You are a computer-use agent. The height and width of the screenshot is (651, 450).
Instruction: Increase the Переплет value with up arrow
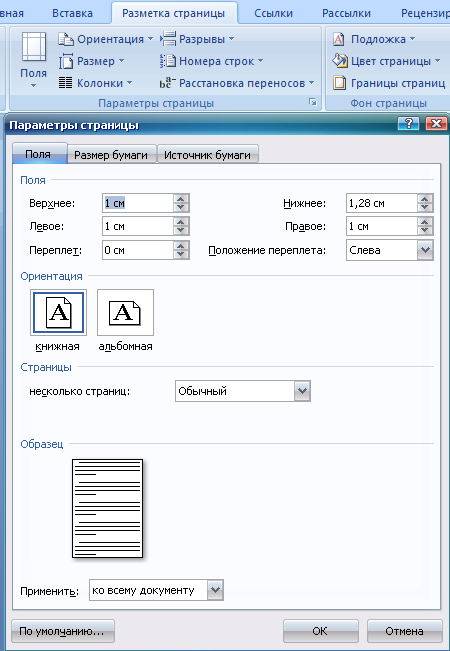(x=181, y=246)
